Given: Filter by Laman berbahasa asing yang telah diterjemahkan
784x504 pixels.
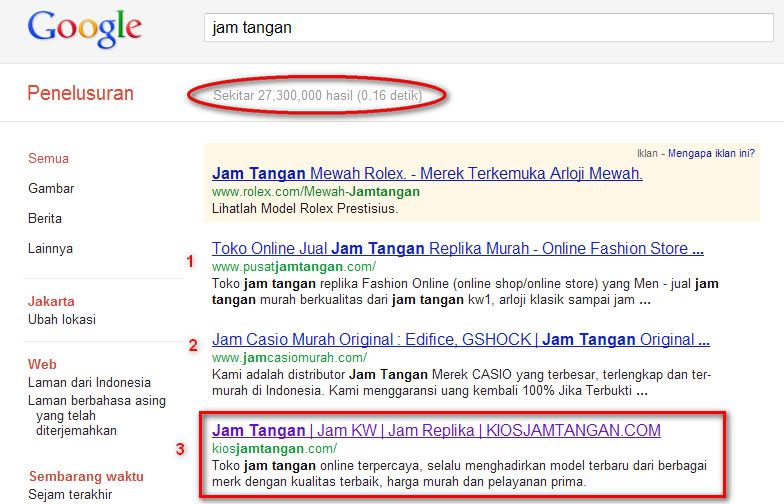Looking at the screenshot, I should pyautogui.click(x=97, y=416).
